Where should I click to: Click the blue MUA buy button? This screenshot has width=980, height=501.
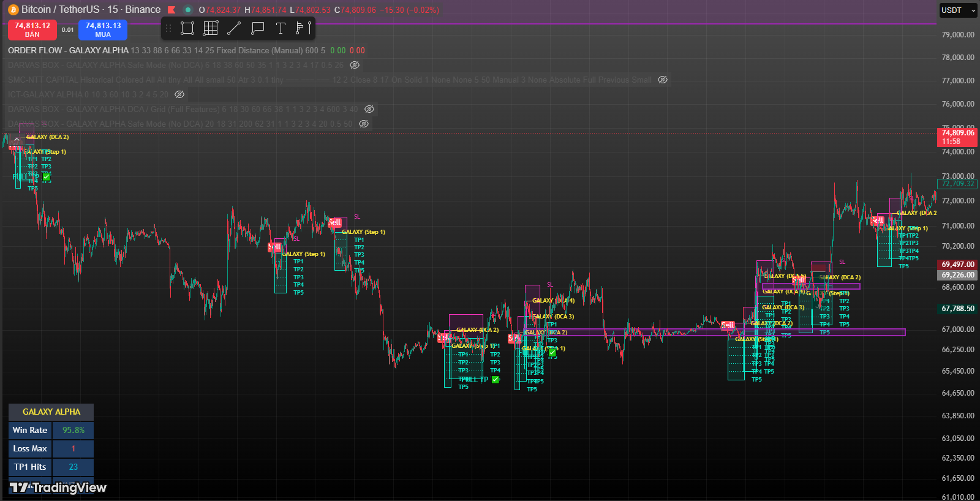point(103,29)
